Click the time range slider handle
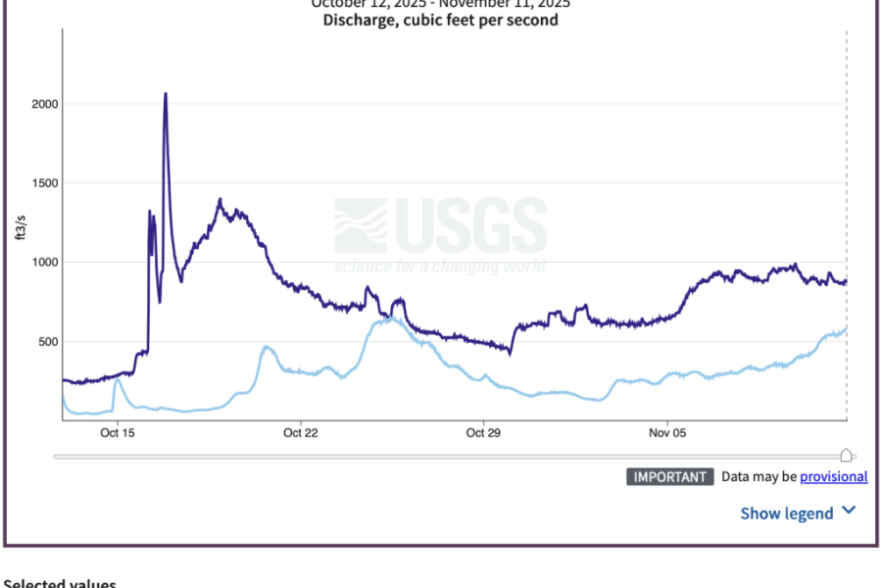 click(847, 456)
